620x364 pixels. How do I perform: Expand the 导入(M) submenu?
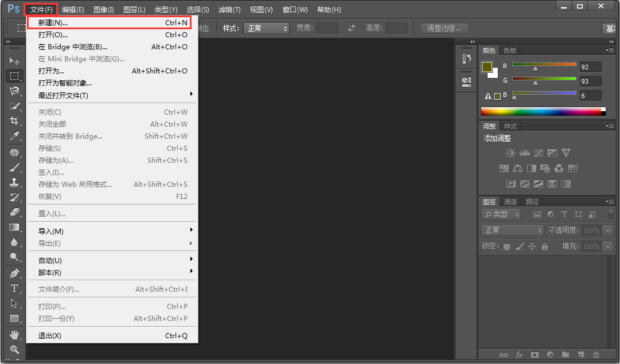tap(112, 231)
